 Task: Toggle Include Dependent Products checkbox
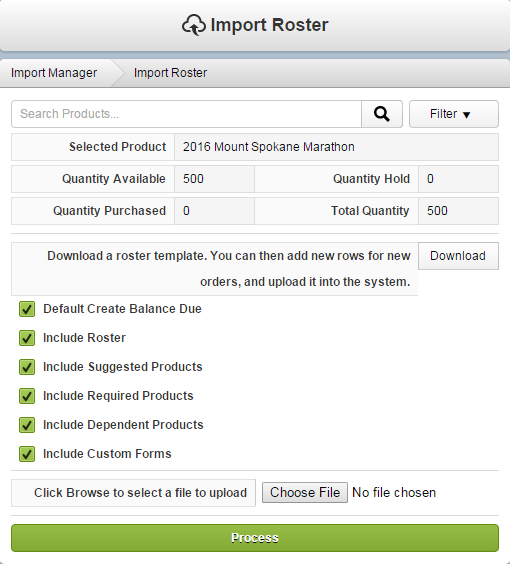27,425
